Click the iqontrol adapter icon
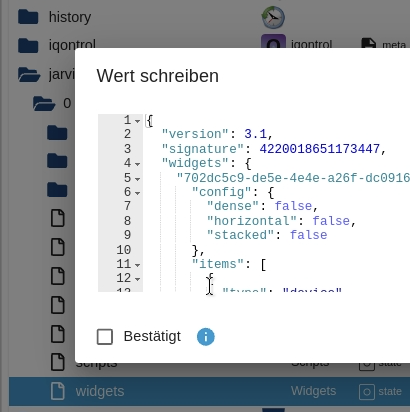This screenshot has height=412, width=410. point(273,41)
